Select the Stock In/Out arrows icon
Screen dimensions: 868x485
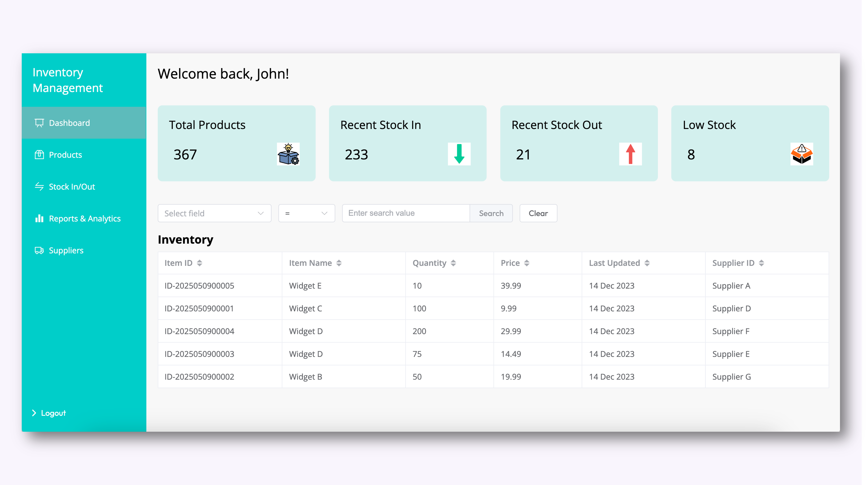pos(39,186)
